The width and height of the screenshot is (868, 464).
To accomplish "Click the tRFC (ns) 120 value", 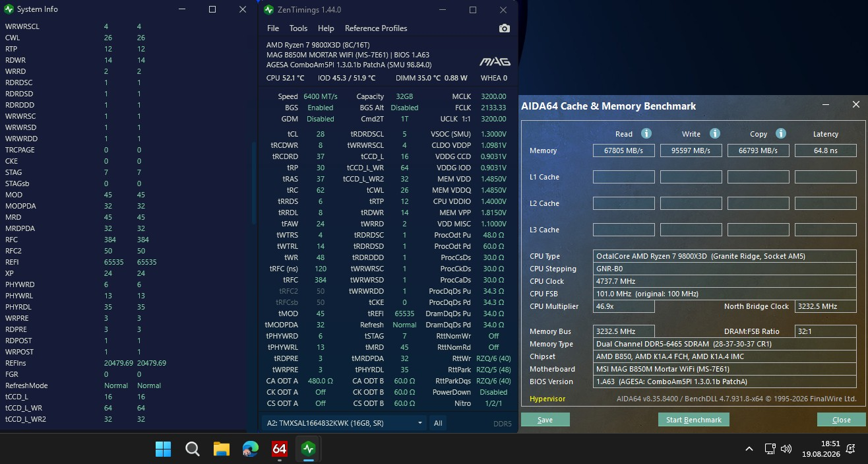I will click(321, 269).
